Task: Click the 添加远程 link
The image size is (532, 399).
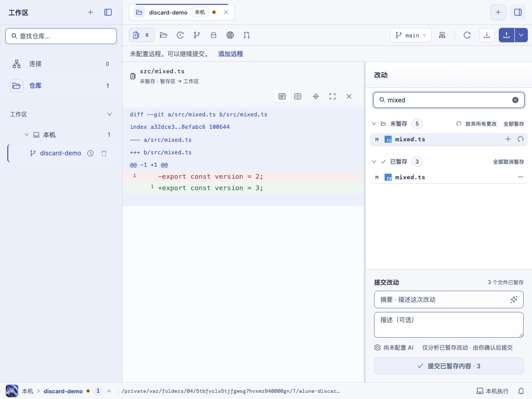Action: click(230, 54)
